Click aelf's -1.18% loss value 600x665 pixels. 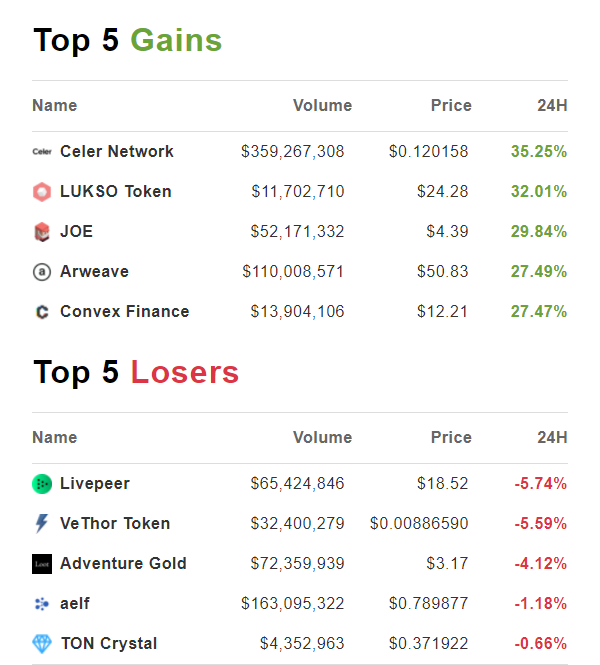[541, 604]
